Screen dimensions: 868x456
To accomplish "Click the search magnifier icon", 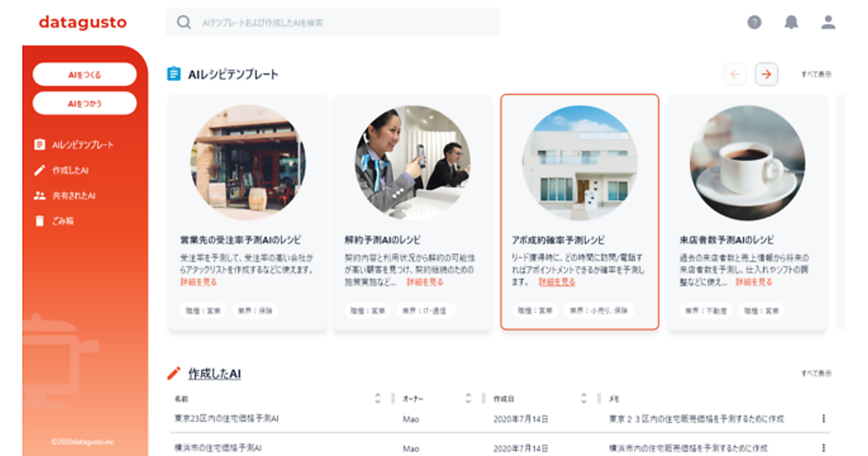I will pos(184,22).
